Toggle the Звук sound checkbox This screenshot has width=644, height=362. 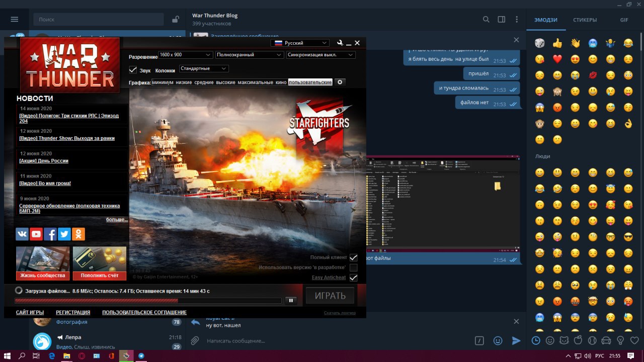(x=133, y=70)
